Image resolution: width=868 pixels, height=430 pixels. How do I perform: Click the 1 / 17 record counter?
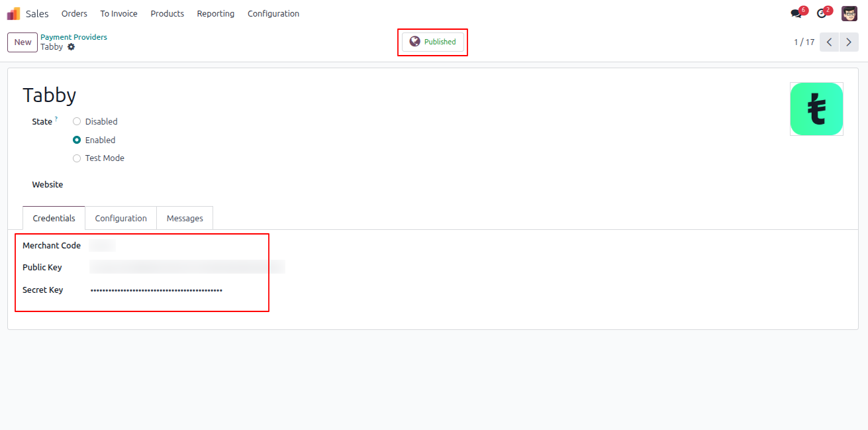pos(804,42)
